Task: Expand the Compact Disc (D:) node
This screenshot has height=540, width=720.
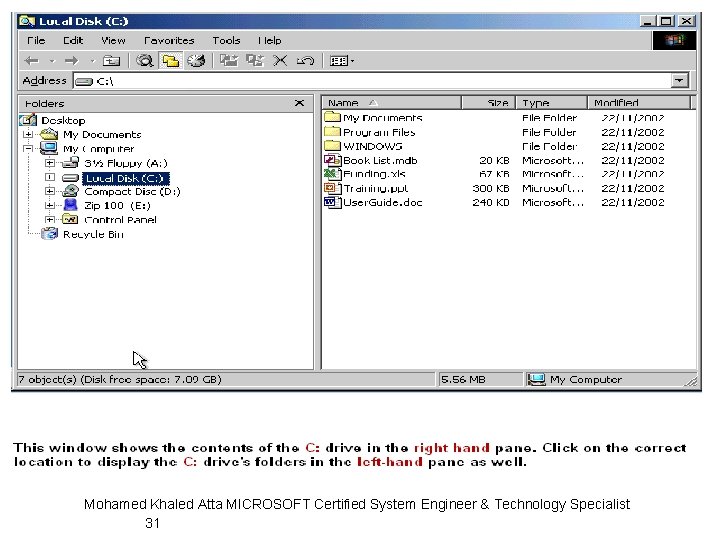Action: click(x=50, y=191)
